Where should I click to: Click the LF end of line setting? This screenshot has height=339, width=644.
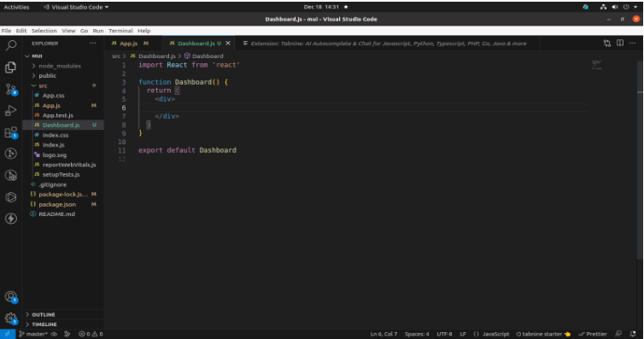463,334
